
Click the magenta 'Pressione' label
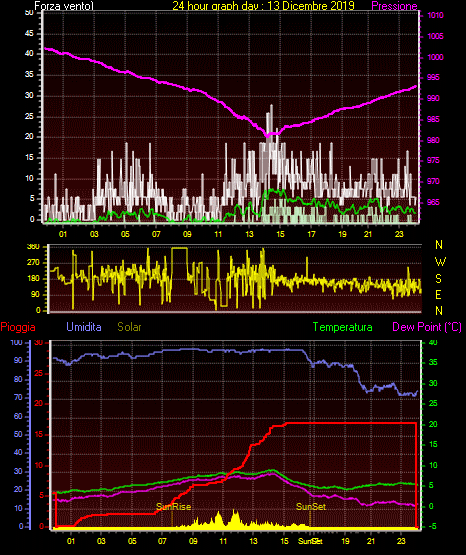pyautogui.click(x=394, y=6)
